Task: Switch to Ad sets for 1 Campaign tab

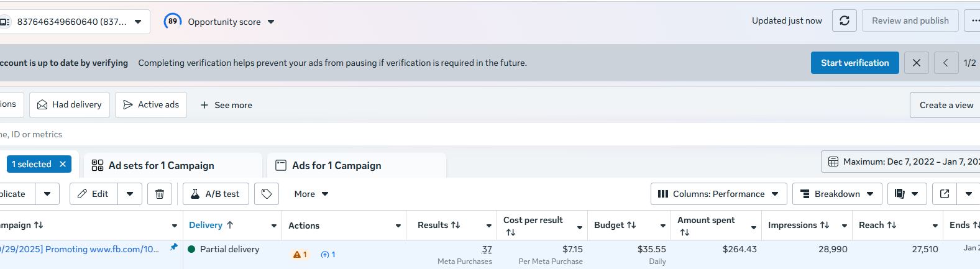Action: (x=161, y=165)
